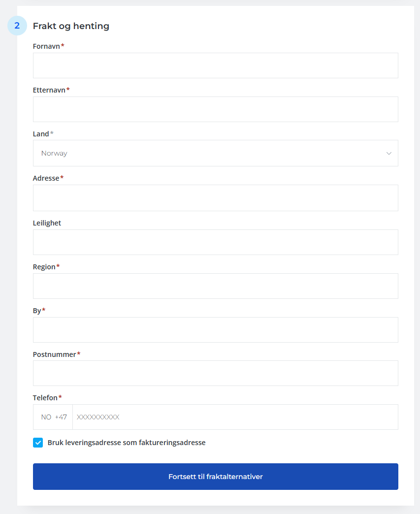420x514 pixels.
Task: Click the step 2 circle badge
Action: [17, 26]
